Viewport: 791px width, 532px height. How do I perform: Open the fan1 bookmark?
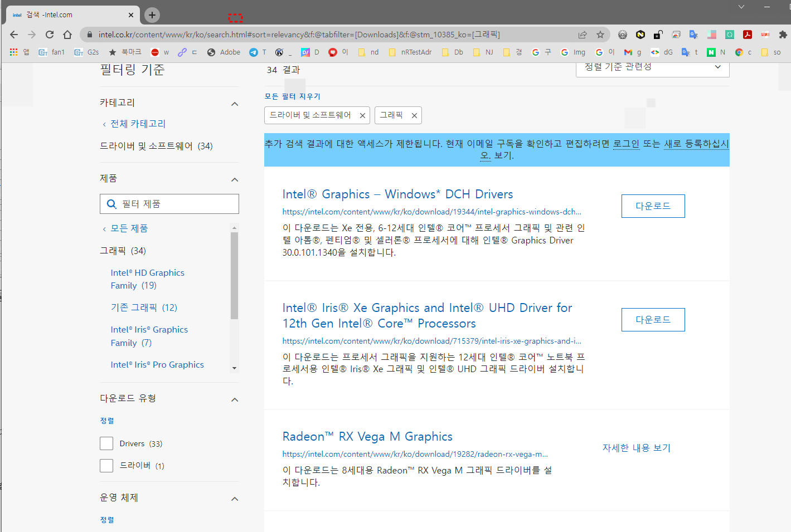click(52, 52)
